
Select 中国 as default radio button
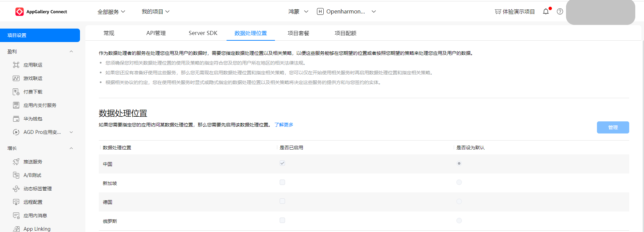459,163
